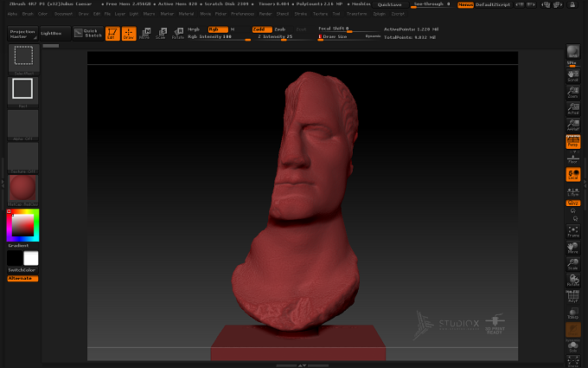Click the BPR render icon
Viewport: 588px width, 368px height.
pos(573,52)
